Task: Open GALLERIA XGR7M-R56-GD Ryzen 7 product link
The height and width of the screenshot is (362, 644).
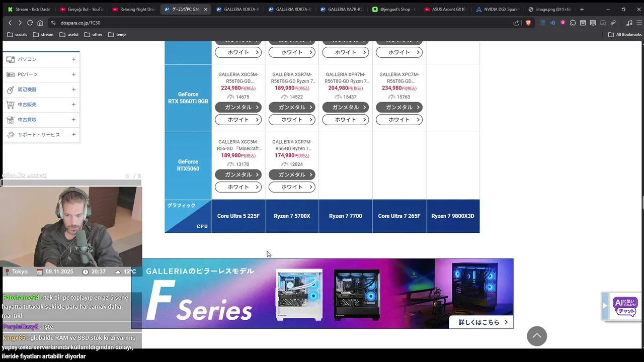Action: (292, 145)
